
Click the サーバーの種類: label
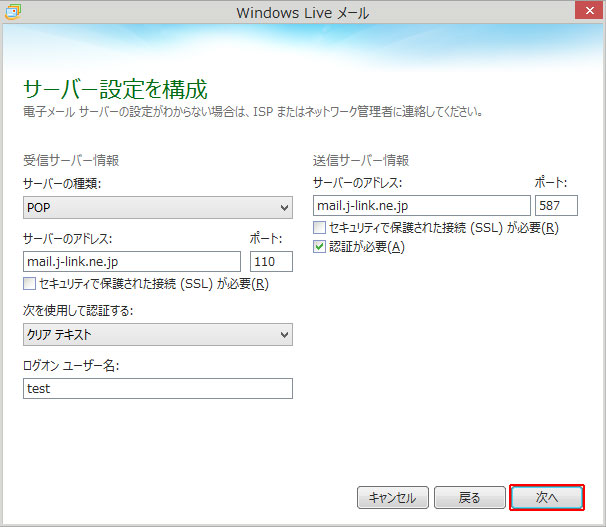coord(62,184)
